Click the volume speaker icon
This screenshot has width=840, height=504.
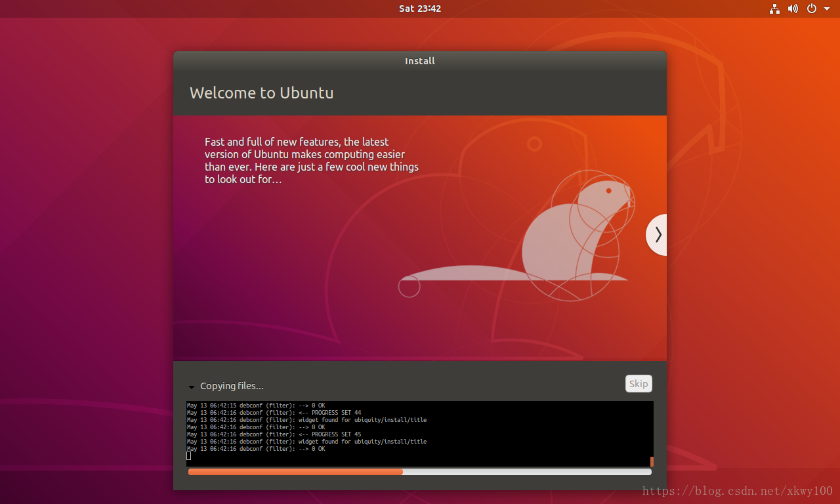pyautogui.click(x=793, y=9)
